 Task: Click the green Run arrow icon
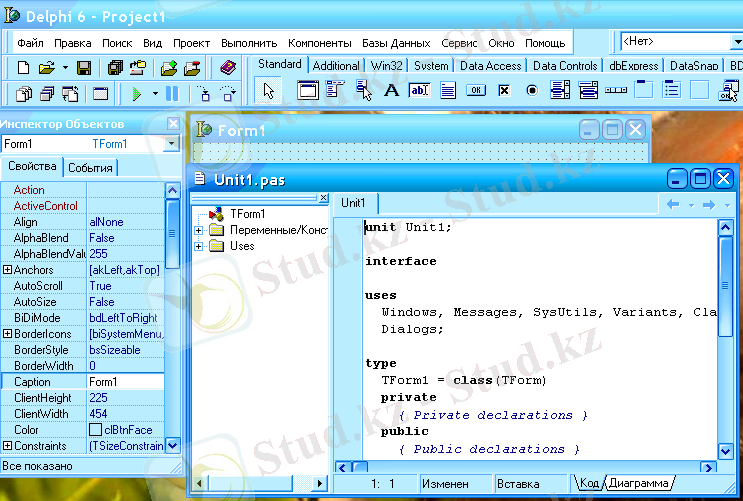tap(137, 94)
